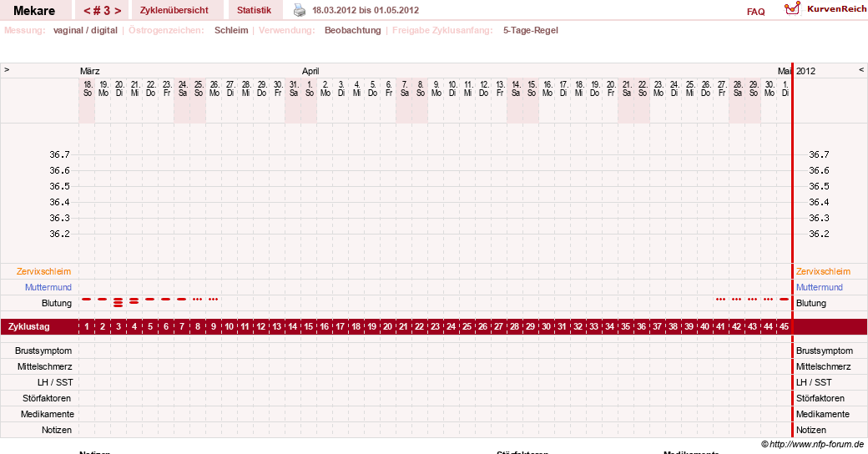Click date header 31. Sa
868x454 pixels.
tap(294, 88)
